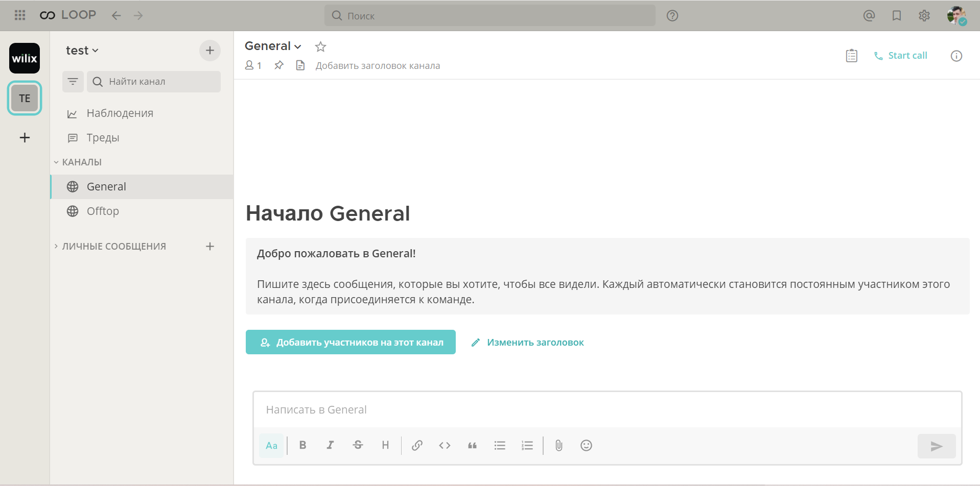Click the strikethrough formatting icon
The image size is (980, 486).
click(x=358, y=445)
